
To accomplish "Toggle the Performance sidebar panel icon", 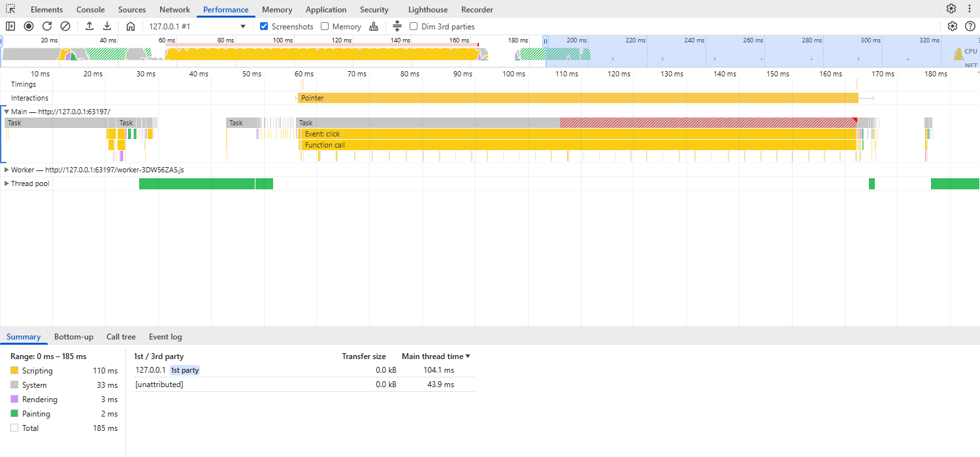I will (10, 26).
